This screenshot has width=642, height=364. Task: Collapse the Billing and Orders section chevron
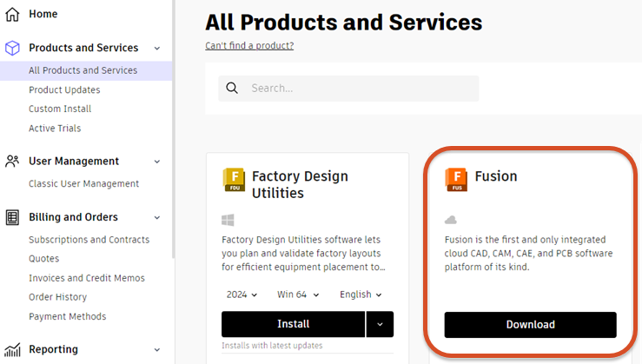pyautogui.click(x=157, y=218)
